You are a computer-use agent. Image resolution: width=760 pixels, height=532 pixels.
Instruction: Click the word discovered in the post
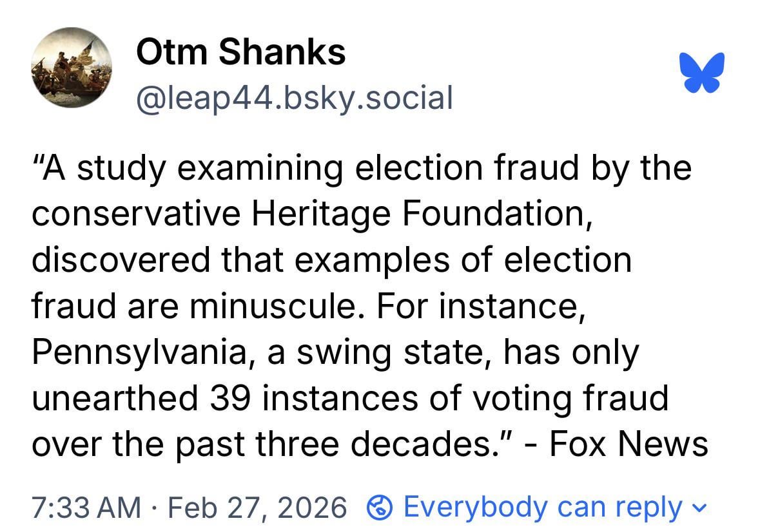[121, 260]
